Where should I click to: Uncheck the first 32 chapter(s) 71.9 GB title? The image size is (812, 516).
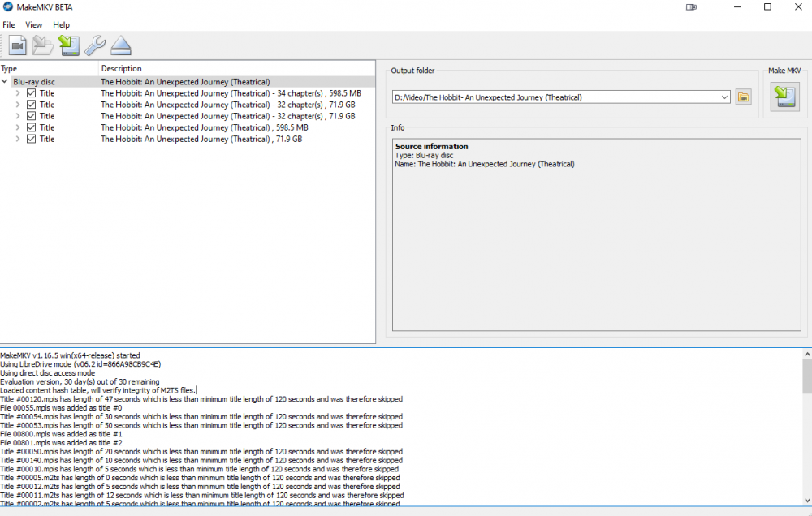pyautogui.click(x=31, y=105)
